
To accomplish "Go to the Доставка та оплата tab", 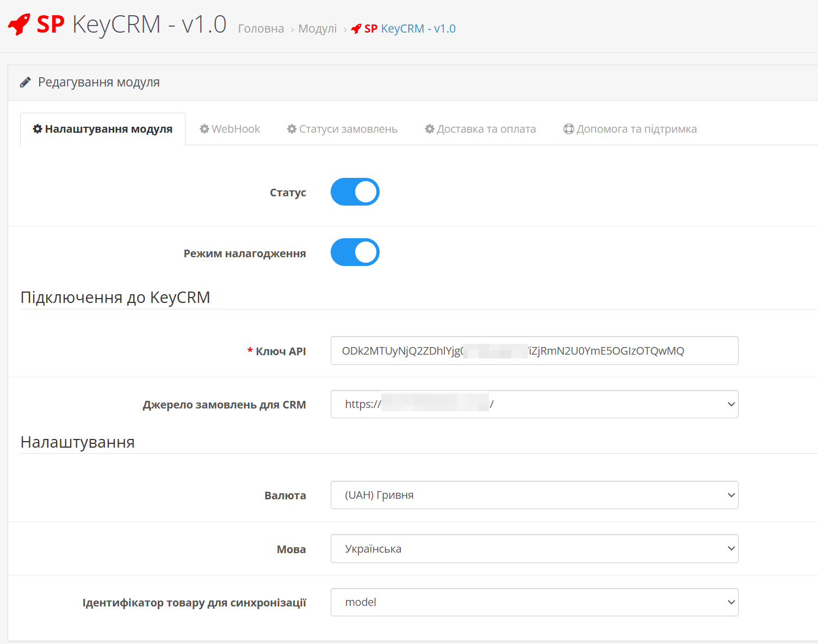I will (480, 129).
